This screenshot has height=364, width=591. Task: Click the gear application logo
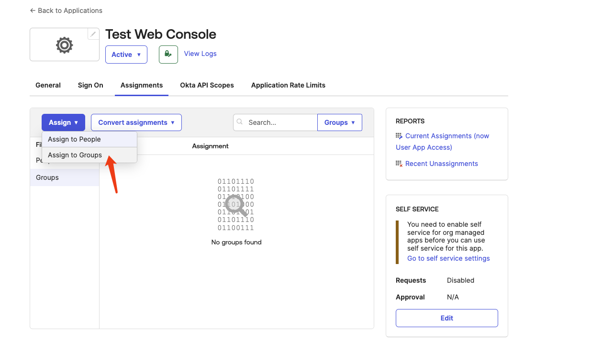(x=65, y=45)
